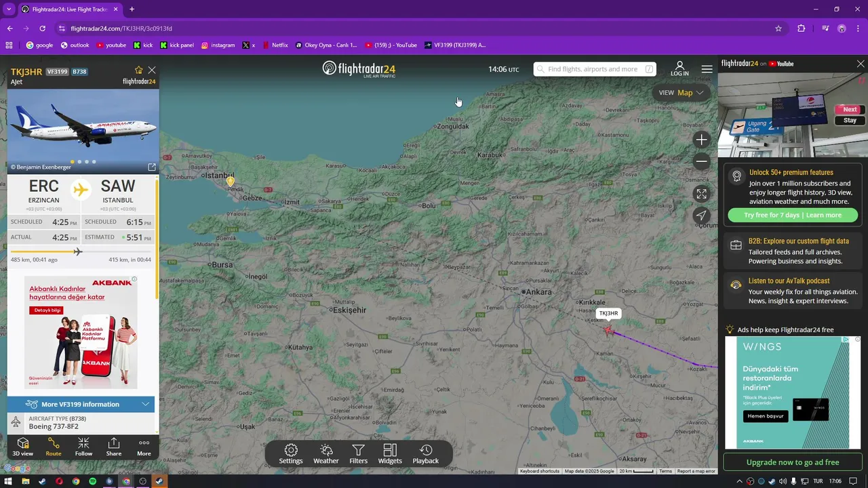868x488 pixels.
Task: Open Chrome three-dot menu
Action: (x=859, y=28)
